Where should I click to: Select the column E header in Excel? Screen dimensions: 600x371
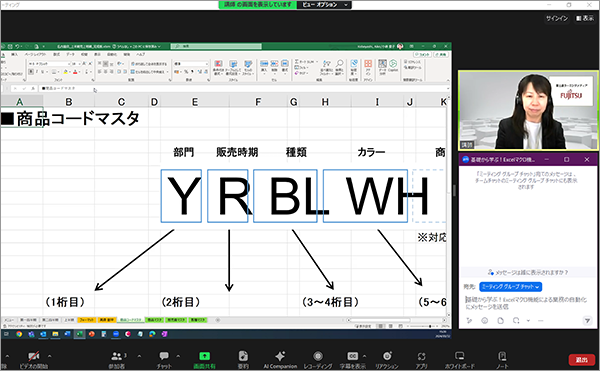195,102
